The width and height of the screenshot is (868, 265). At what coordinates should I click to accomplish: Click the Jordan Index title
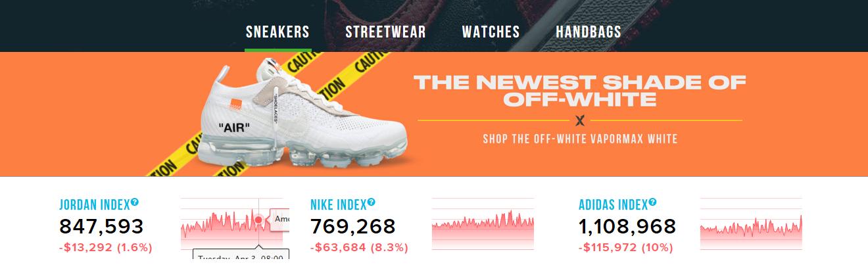pyautogui.click(x=94, y=205)
